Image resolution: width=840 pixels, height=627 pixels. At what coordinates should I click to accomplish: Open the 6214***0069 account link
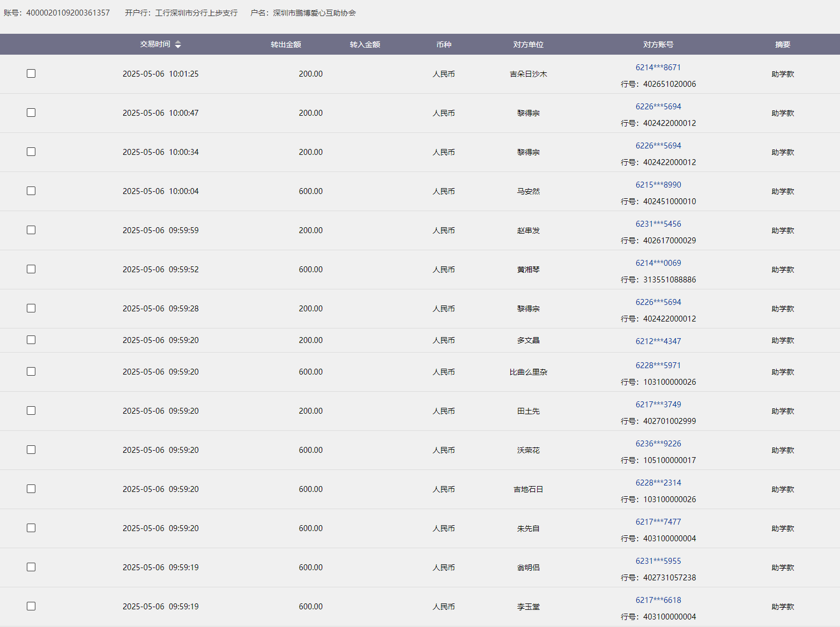[x=658, y=263]
